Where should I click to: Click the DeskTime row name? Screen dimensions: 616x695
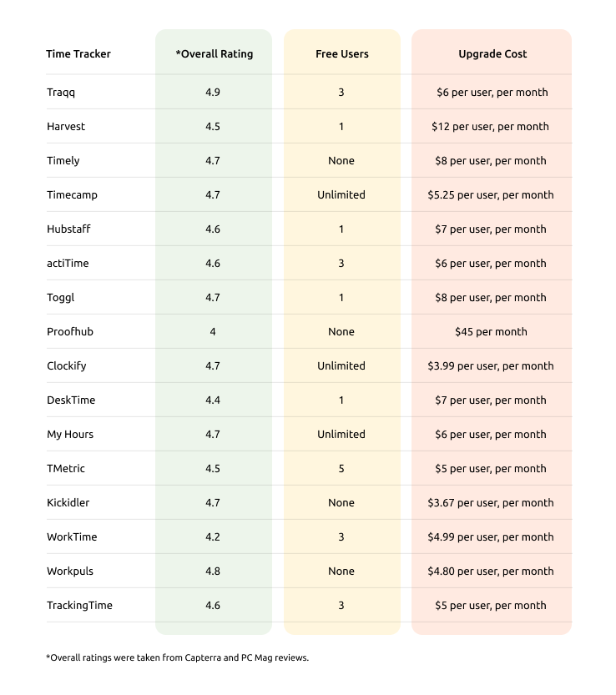tap(71, 400)
